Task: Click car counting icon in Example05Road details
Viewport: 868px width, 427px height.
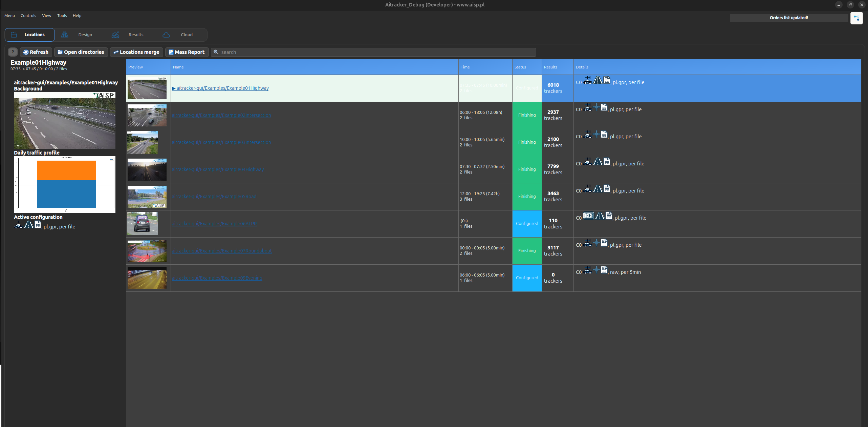Action: 588,189
